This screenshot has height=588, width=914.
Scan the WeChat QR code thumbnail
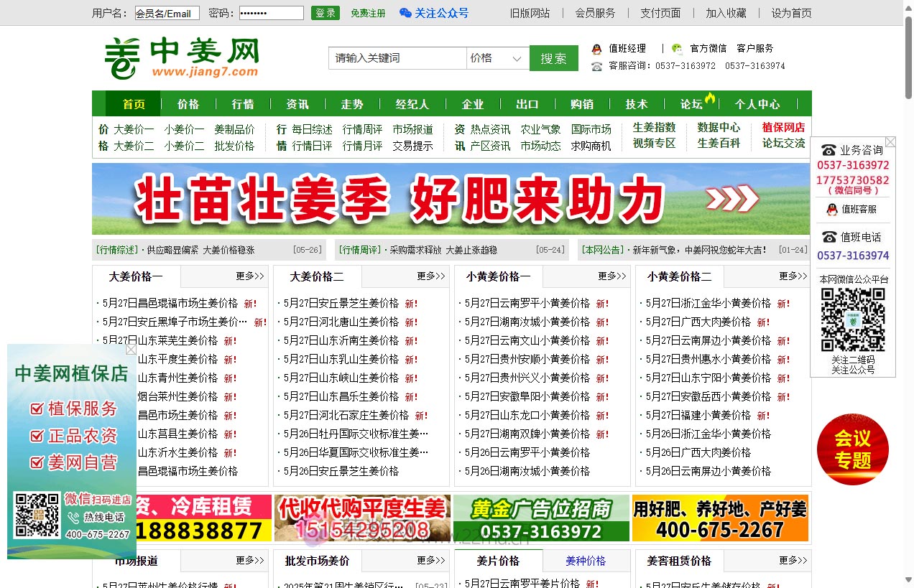coord(853,319)
